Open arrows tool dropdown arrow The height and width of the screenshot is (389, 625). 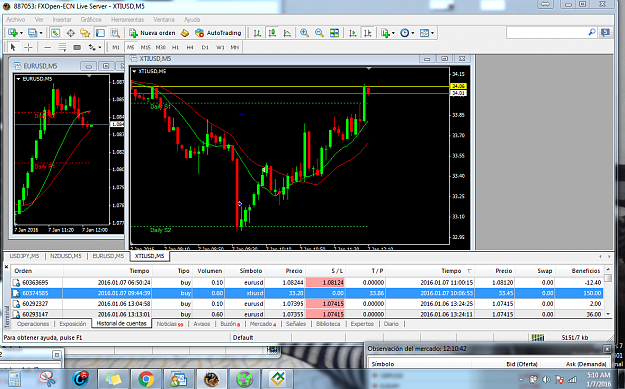[100, 47]
